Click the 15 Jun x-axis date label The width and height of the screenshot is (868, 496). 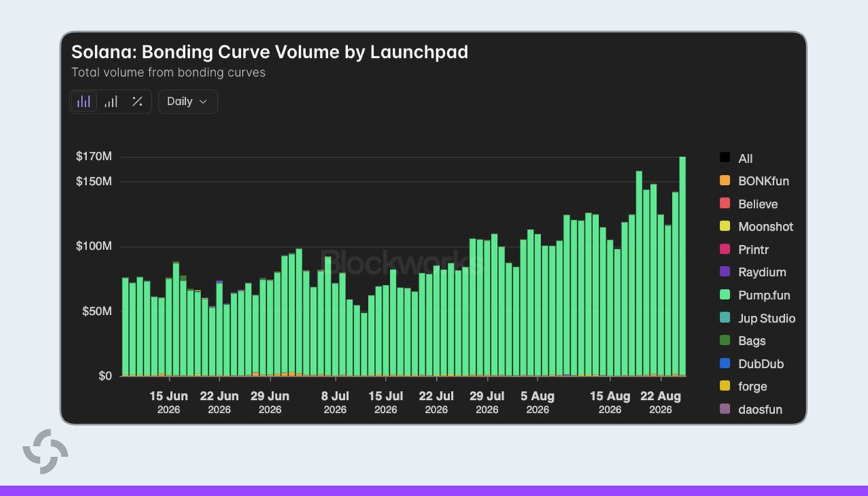pos(169,396)
